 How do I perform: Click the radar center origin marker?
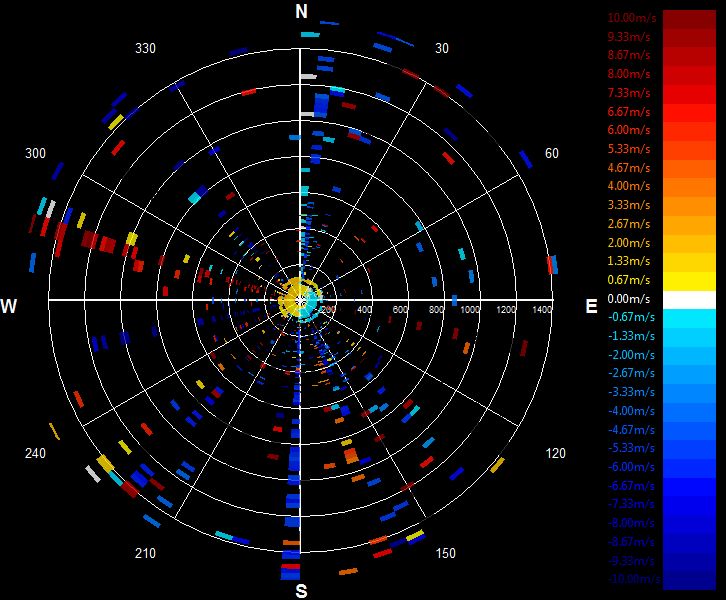tap(300, 300)
